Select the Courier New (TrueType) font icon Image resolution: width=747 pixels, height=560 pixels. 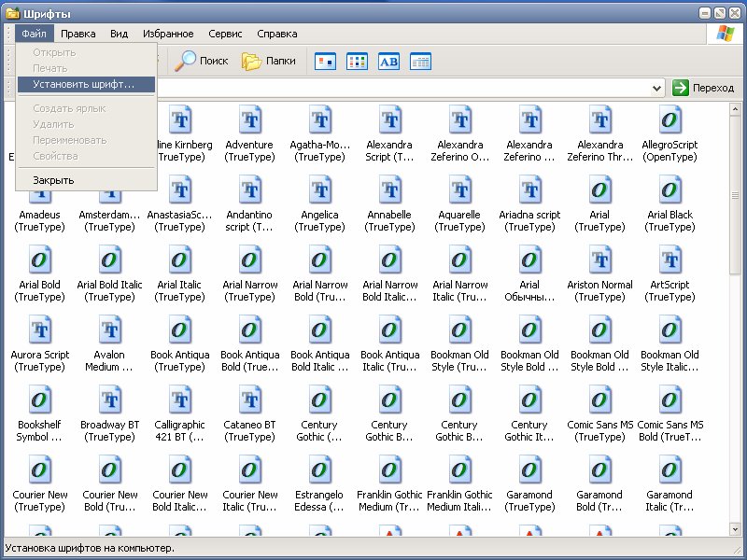39,469
